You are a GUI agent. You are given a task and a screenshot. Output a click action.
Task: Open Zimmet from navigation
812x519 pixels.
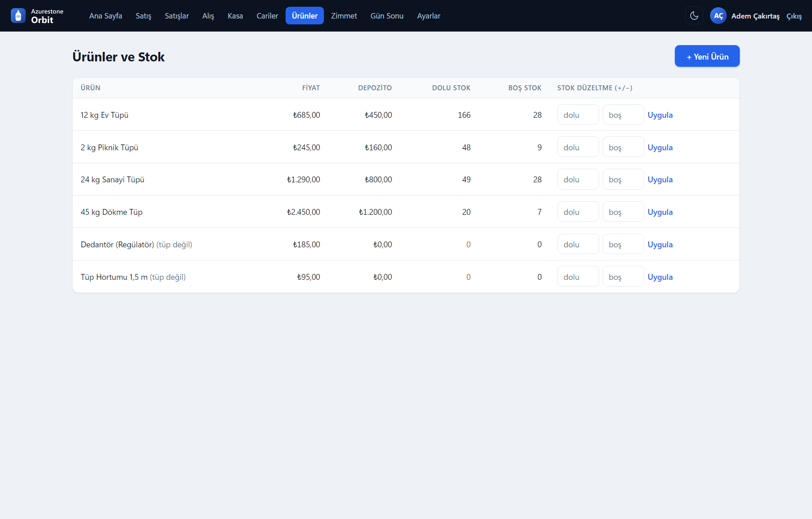pyautogui.click(x=344, y=16)
